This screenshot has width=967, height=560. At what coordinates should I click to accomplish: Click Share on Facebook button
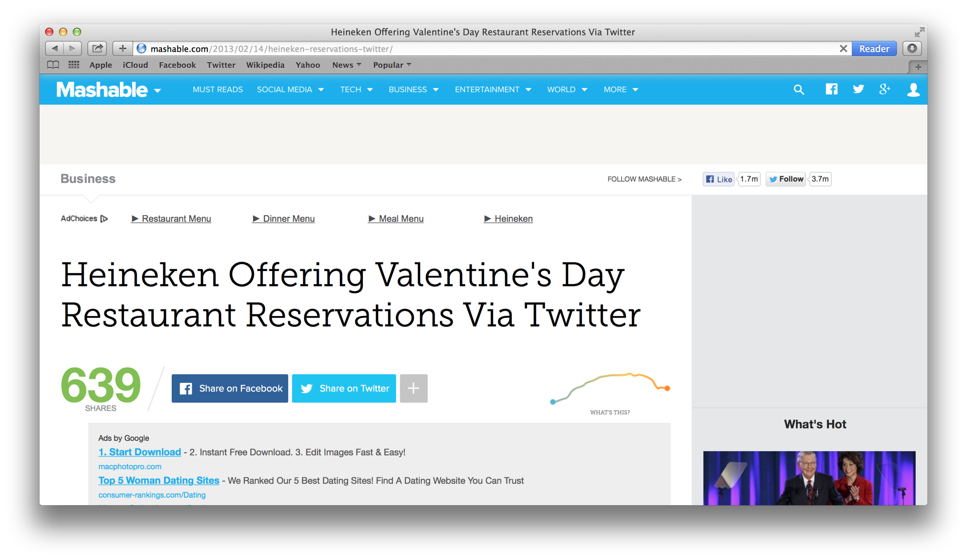pyautogui.click(x=230, y=388)
